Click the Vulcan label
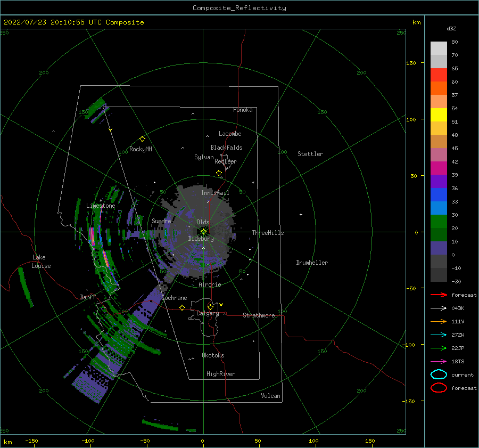This screenshot has width=479, height=448. point(270,396)
